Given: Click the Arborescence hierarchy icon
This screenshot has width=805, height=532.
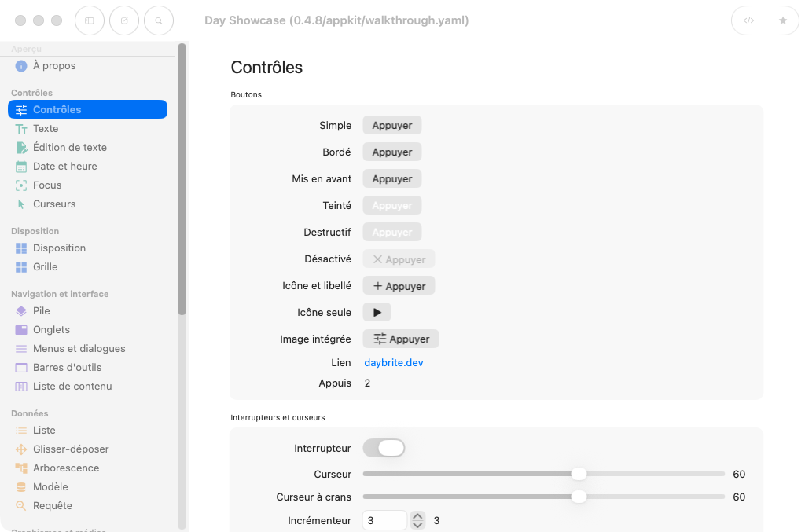Looking at the screenshot, I should [x=21, y=468].
